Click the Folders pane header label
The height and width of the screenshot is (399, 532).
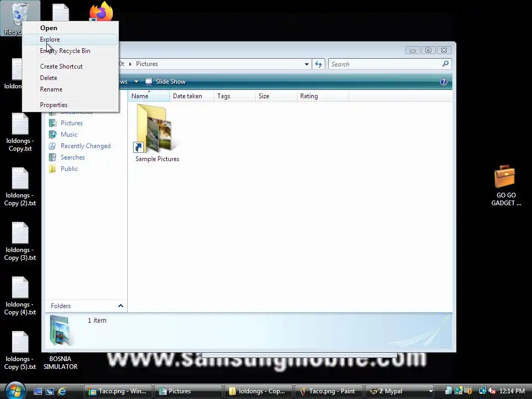pyautogui.click(x=61, y=305)
